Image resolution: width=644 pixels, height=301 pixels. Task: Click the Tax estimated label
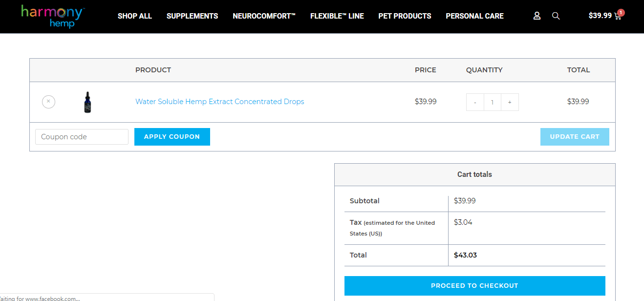point(392,228)
